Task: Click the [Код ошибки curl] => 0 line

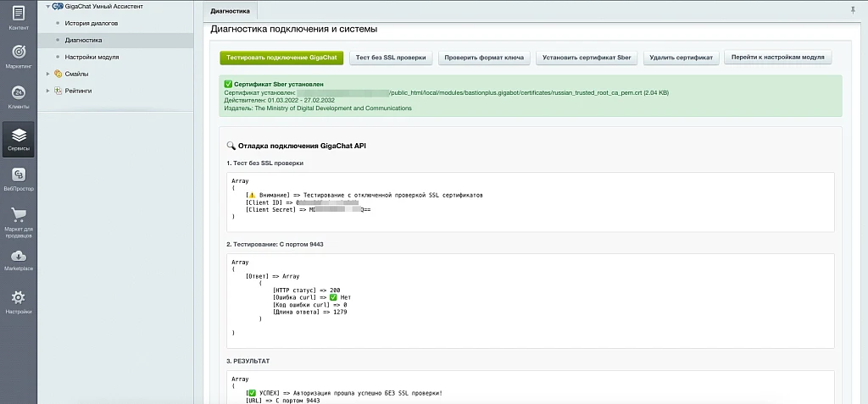Action: (309, 304)
